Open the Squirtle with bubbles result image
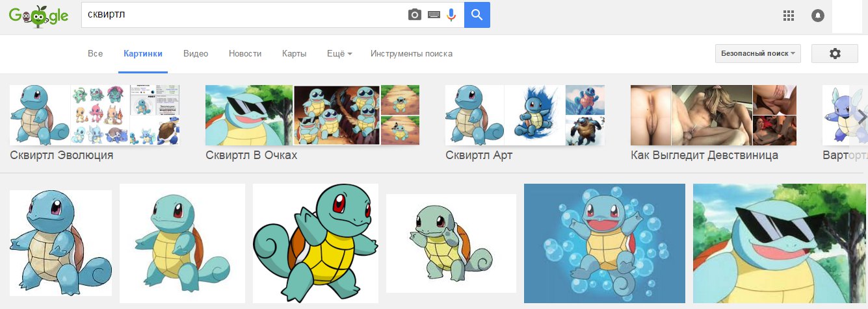This screenshot has width=868, height=309. [605, 243]
